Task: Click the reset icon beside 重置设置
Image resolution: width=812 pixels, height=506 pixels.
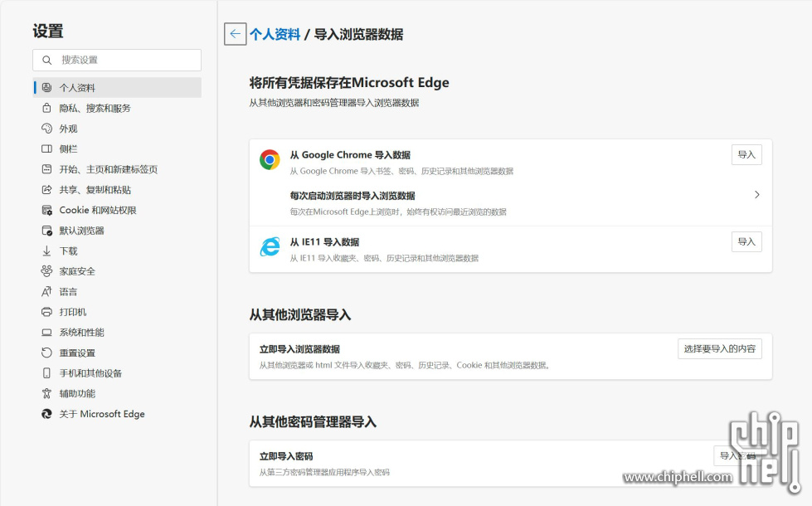Action: point(46,353)
